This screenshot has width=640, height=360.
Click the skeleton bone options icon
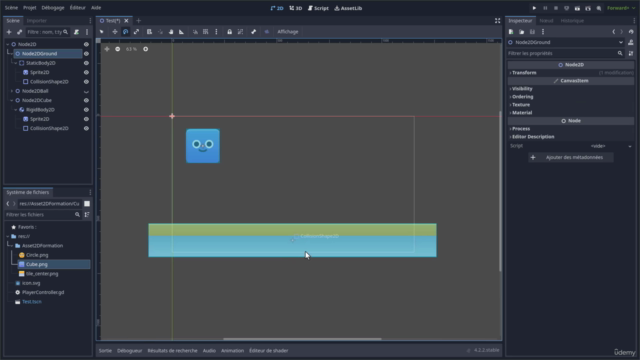[x=253, y=32]
